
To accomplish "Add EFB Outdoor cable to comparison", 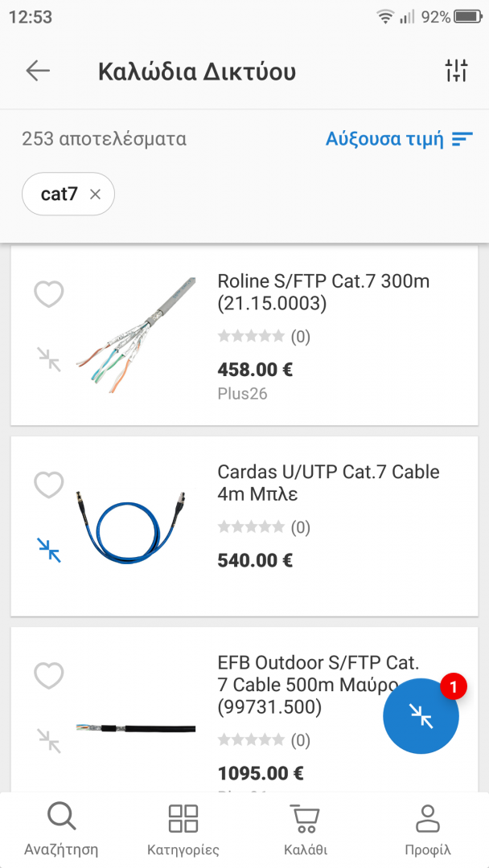I will click(49, 740).
